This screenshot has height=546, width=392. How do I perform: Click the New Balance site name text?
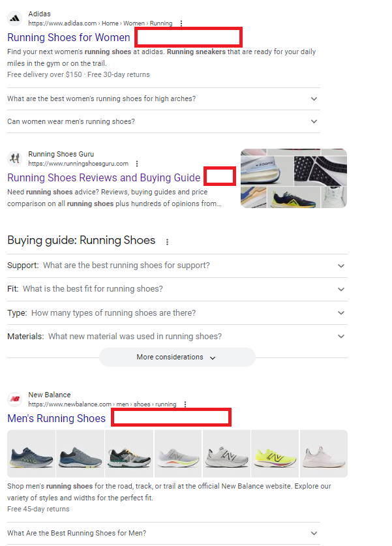(50, 395)
